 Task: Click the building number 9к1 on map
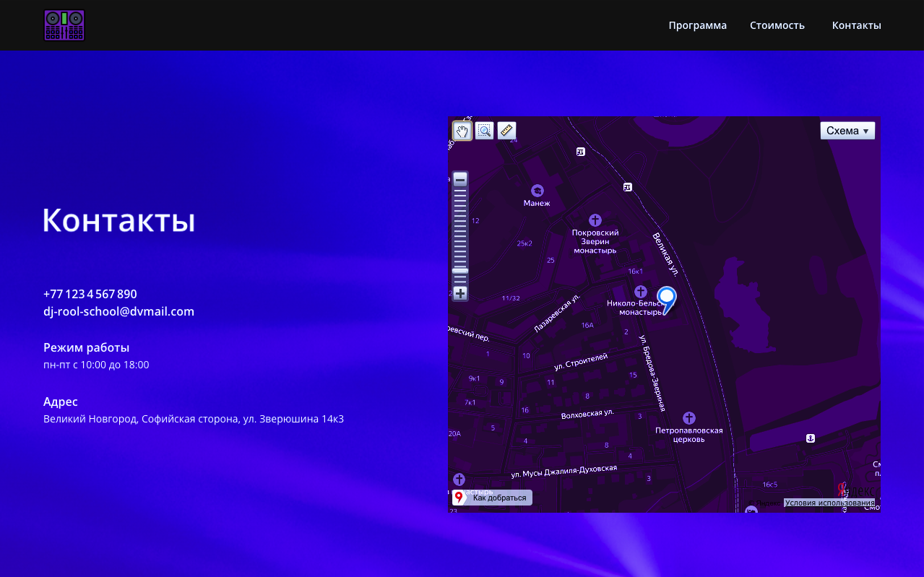(474, 378)
